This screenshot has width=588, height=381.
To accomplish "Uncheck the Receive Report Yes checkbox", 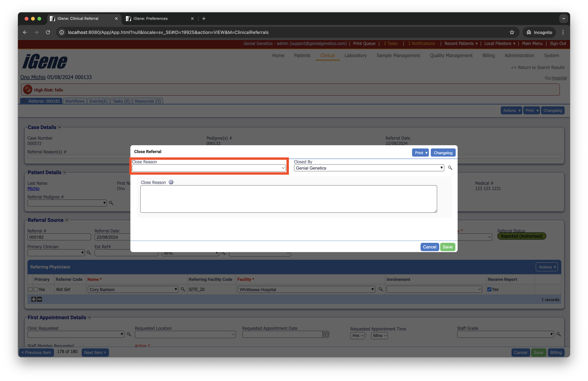I will [x=489, y=289].
